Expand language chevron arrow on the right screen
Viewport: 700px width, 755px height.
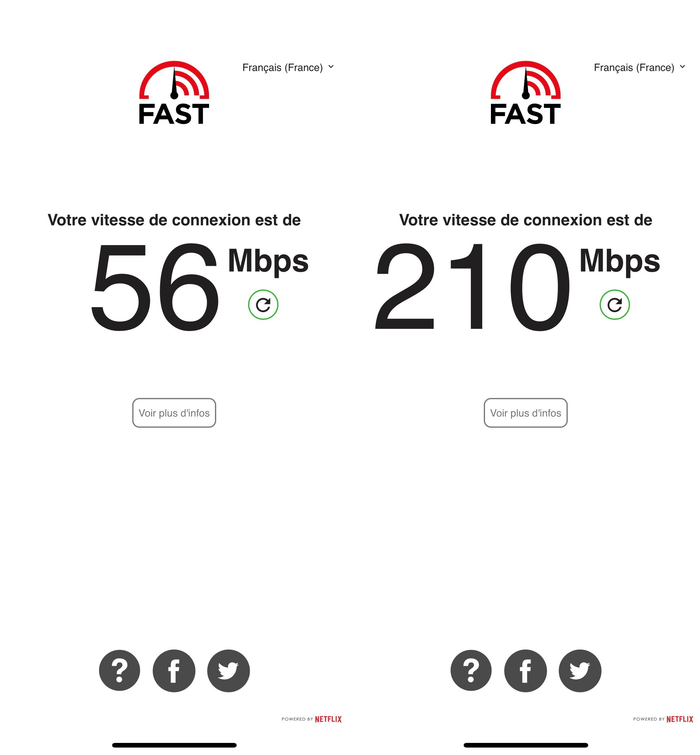[682, 67]
